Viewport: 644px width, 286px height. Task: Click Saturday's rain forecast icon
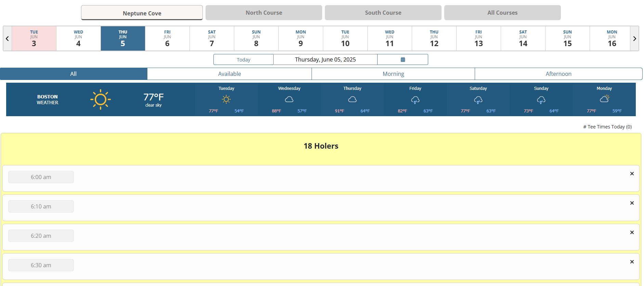click(x=478, y=100)
